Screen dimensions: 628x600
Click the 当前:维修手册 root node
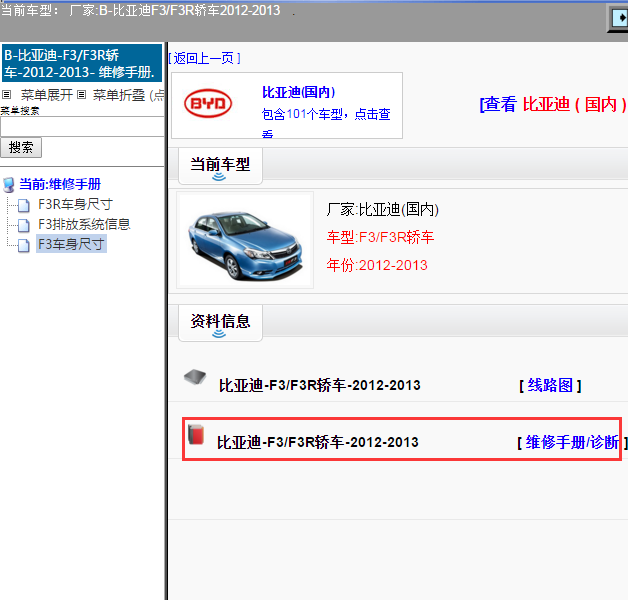[60, 184]
